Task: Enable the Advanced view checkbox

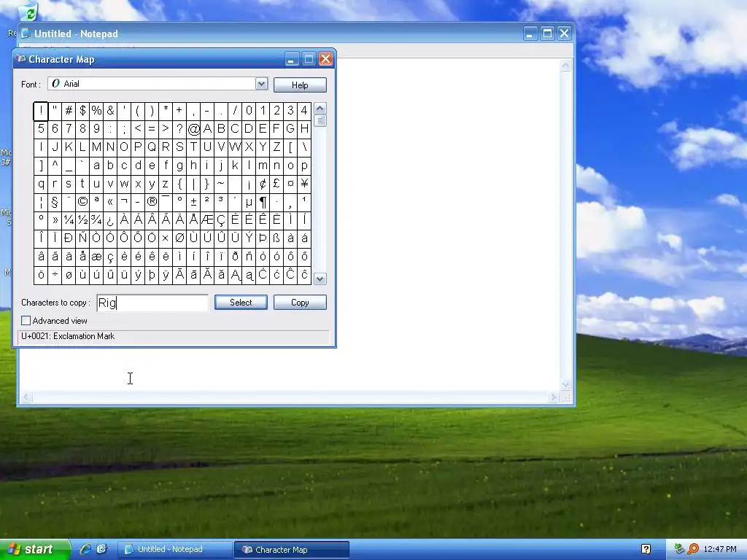Action: pos(26,321)
